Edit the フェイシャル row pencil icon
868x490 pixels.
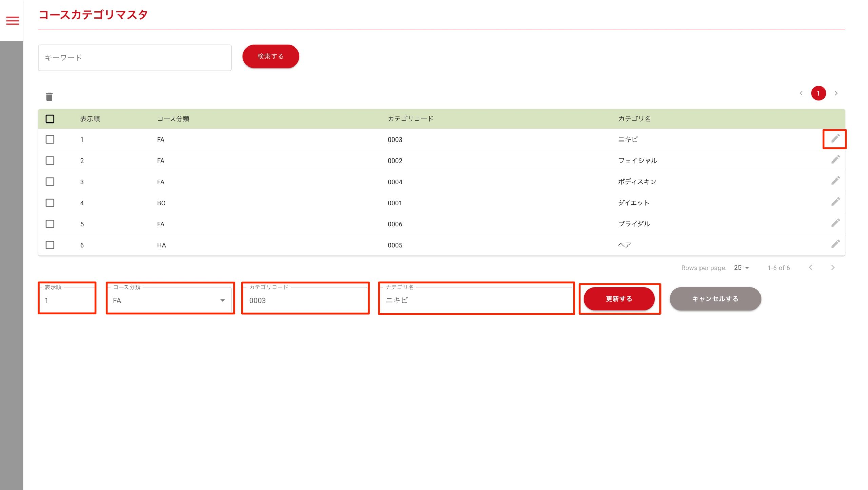pyautogui.click(x=835, y=159)
